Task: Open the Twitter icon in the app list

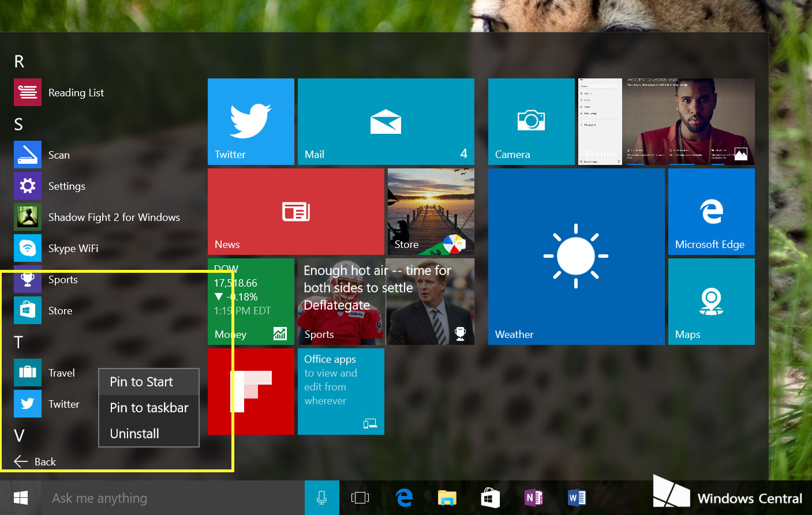Action: pyautogui.click(x=28, y=404)
